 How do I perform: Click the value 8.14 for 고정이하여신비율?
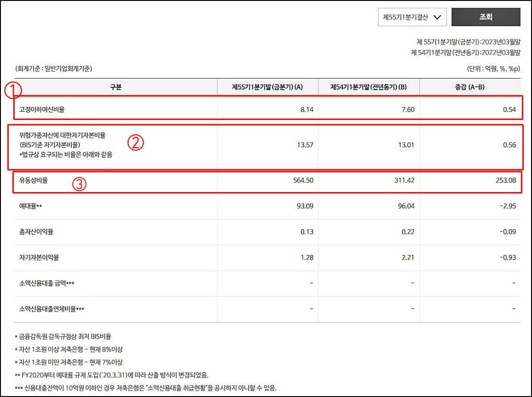(x=307, y=109)
